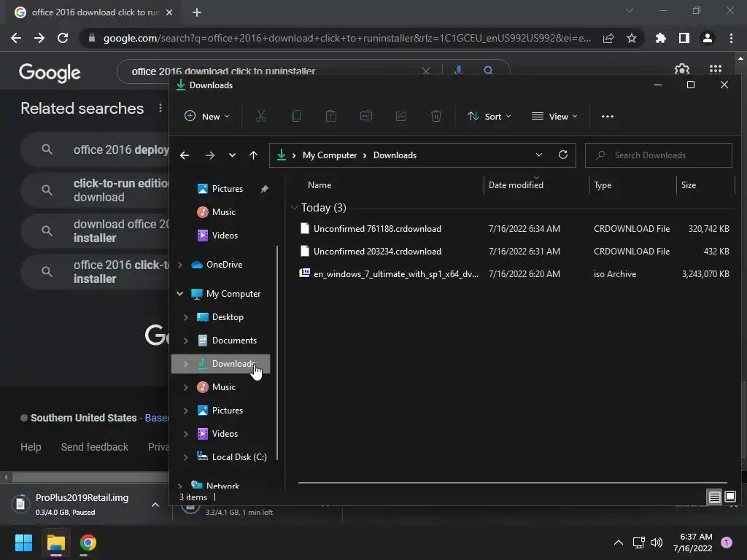
Task: Open Chrome from the taskbar
Action: 88,542
